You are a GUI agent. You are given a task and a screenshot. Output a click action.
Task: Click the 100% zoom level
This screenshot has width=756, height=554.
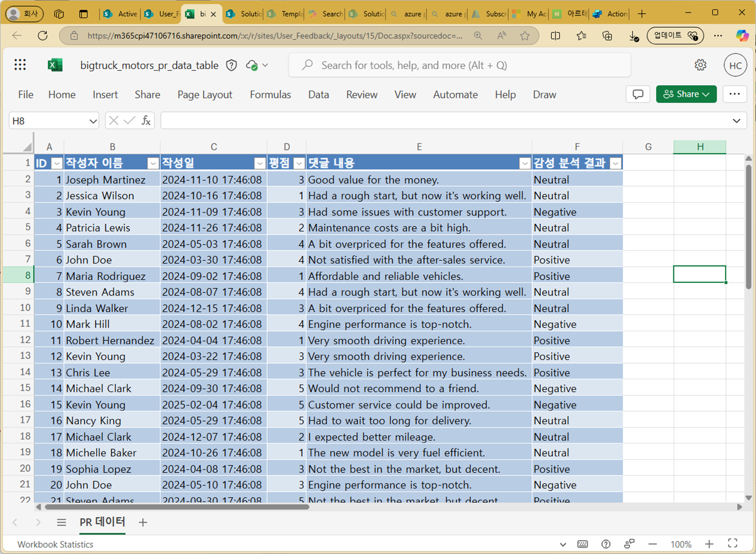click(681, 544)
